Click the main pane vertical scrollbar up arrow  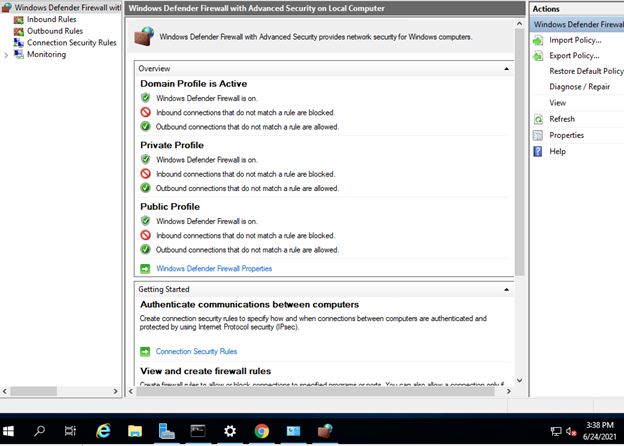click(519, 24)
